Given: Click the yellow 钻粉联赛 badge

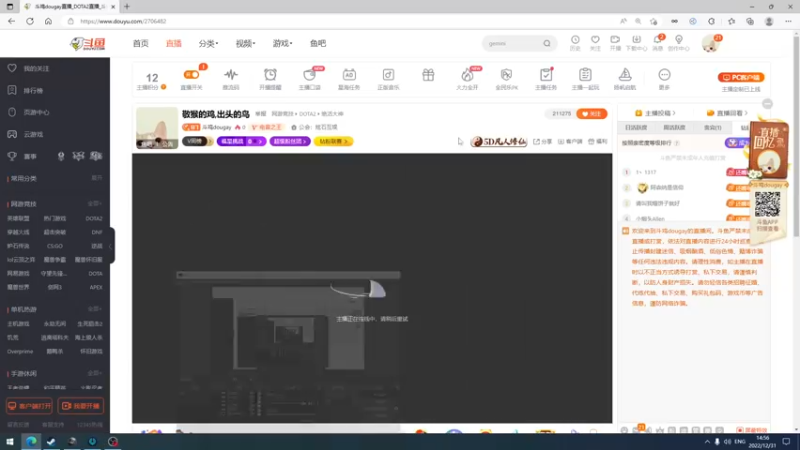Looking at the screenshot, I should coord(333,141).
